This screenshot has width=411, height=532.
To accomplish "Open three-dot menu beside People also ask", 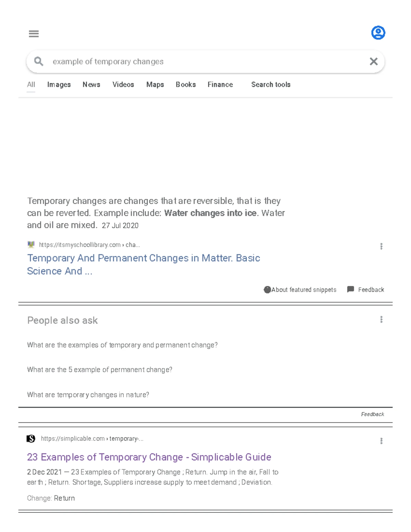I will [x=381, y=320].
